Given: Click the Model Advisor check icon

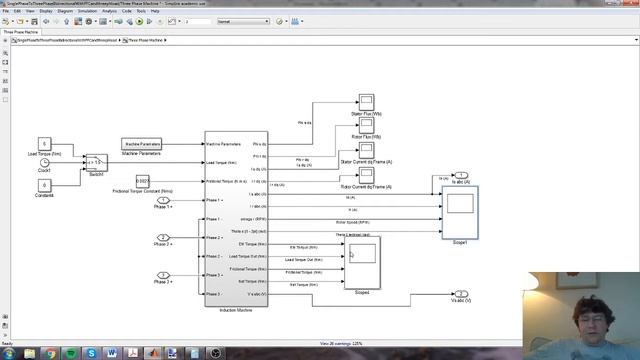Looking at the screenshot, I should tap(279, 21).
